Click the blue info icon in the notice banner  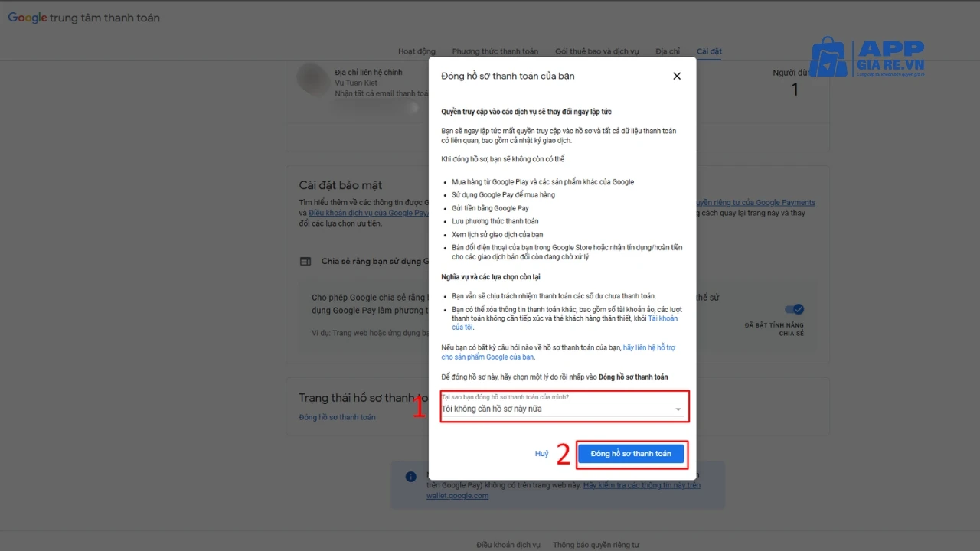pyautogui.click(x=410, y=476)
